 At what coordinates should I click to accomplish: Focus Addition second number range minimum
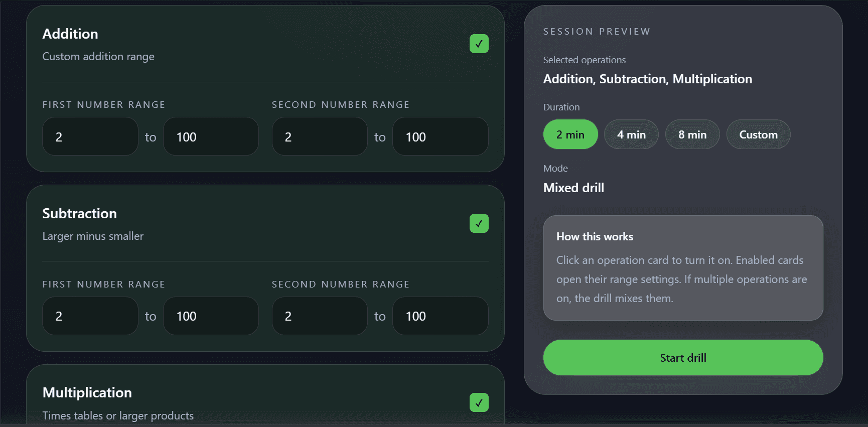pyautogui.click(x=319, y=136)
